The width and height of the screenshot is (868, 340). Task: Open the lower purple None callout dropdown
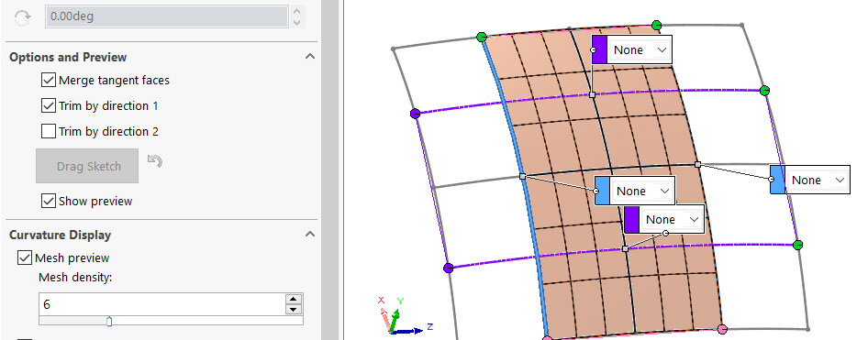[x=672, y=219]
